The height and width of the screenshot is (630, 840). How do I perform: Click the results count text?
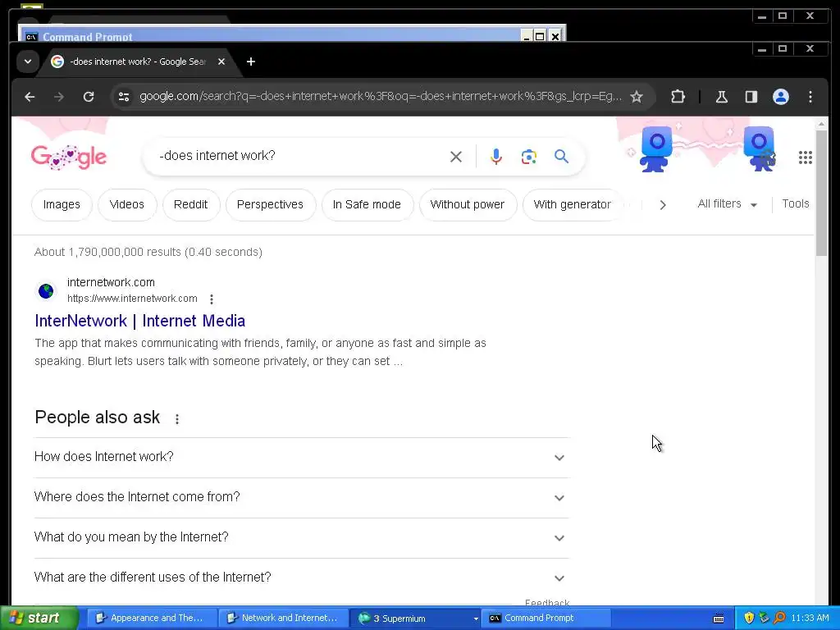148,253
